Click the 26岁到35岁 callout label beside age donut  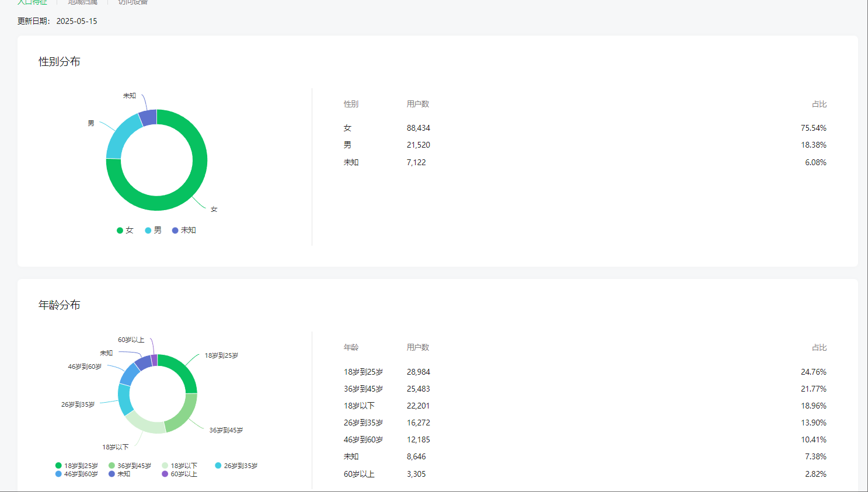78,404
